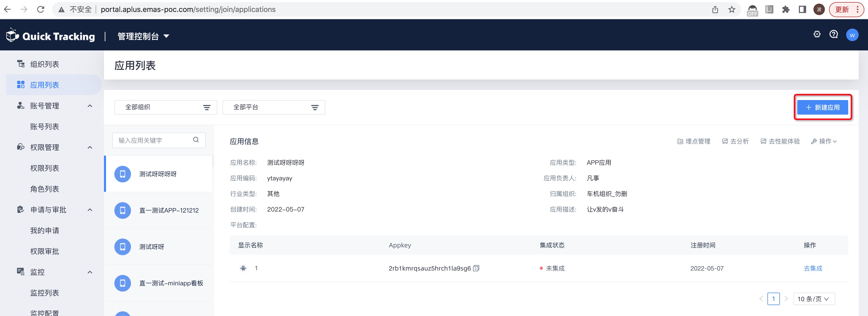Click the Android platform icon in the table row
The width and height of the screenshot is (868, 316).
(243, 268)
